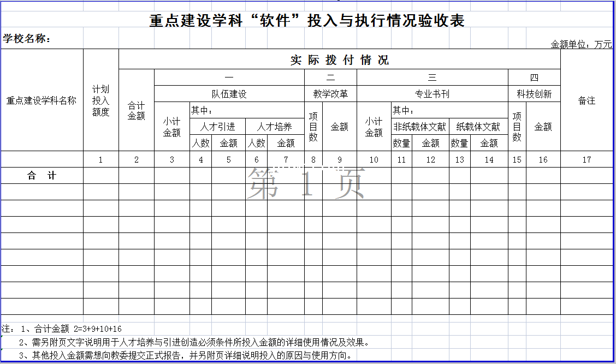Click the 备注 header cell
Viewport: 616px width, 364px height.
tap(587, 100)
